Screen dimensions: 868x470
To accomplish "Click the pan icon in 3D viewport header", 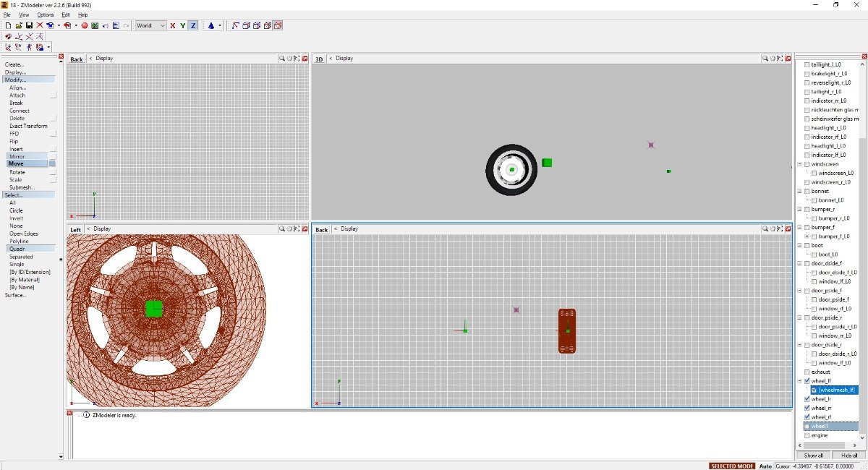I will point(772,59).
